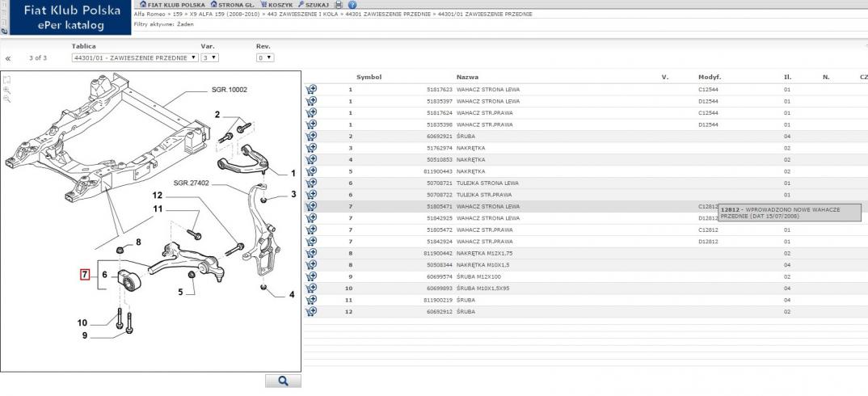Add NAKRĘTKA M12X1,75 to cart
Image resolution: width=868 pixels, height=396 pixels.
pos(311,253)
